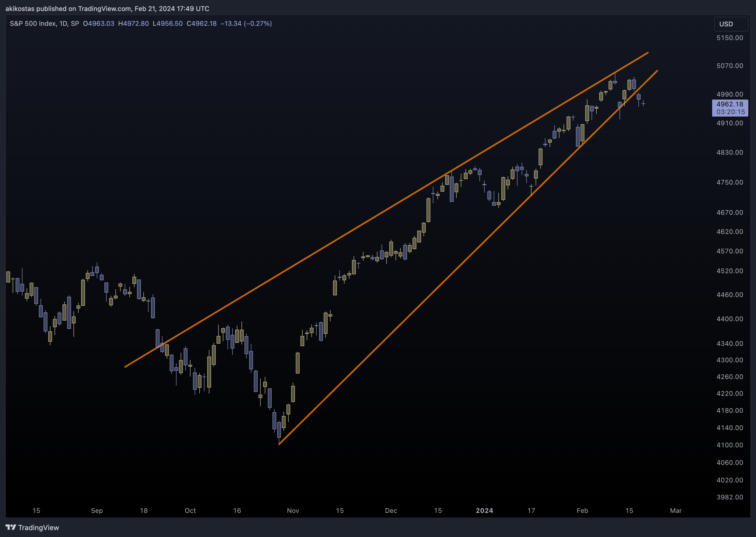
Task: Click the 4140.00 price axis label
Action: click(x=730, y=428)
